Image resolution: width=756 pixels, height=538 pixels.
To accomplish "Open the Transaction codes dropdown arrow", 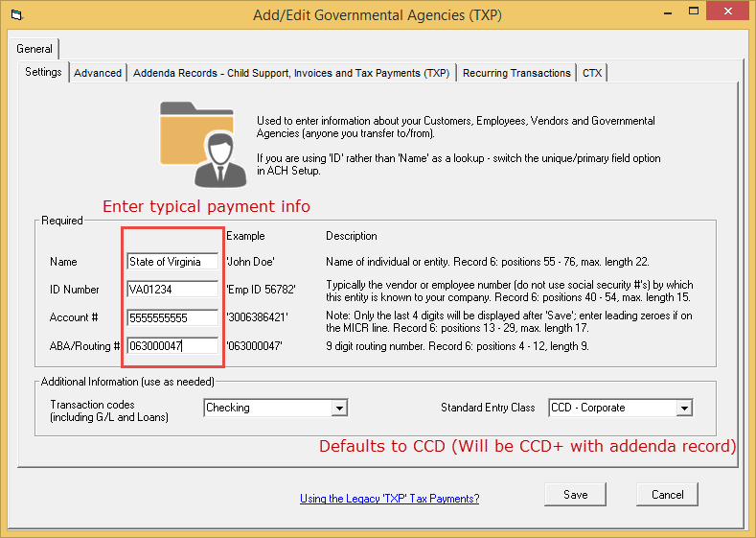I will click(x=338, y=409).
